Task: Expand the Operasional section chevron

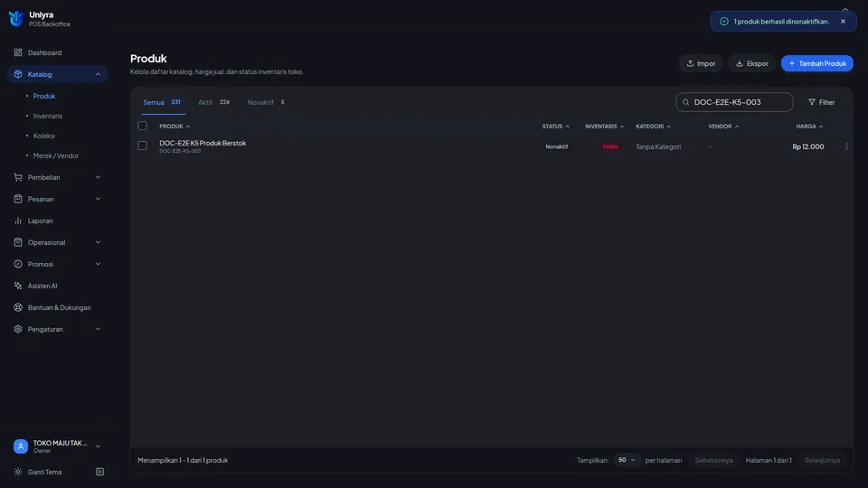Action: [x=98, y=242]
